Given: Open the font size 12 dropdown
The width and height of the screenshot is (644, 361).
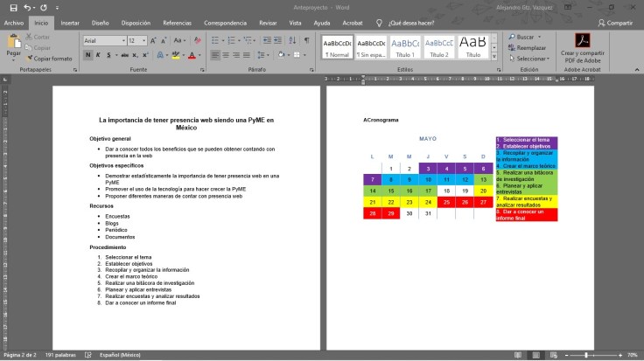Looking at the screenshot, I should tap(143, 40).
